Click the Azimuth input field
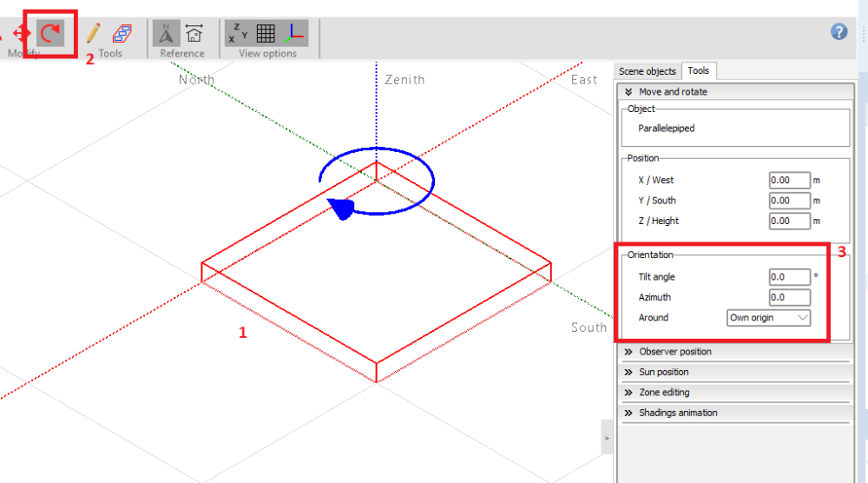Screen dimensions: 868x483 coord(788,297)
